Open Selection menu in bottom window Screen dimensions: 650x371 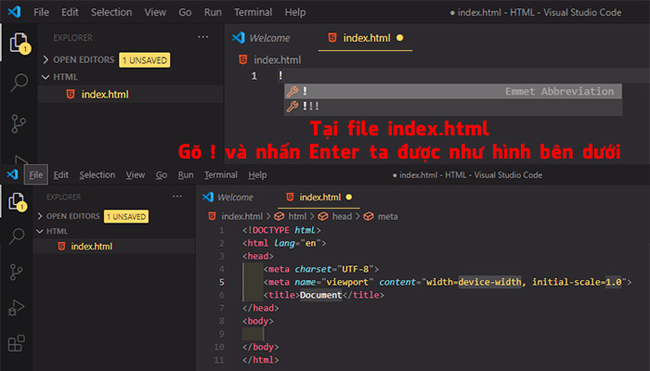[97, 175]
